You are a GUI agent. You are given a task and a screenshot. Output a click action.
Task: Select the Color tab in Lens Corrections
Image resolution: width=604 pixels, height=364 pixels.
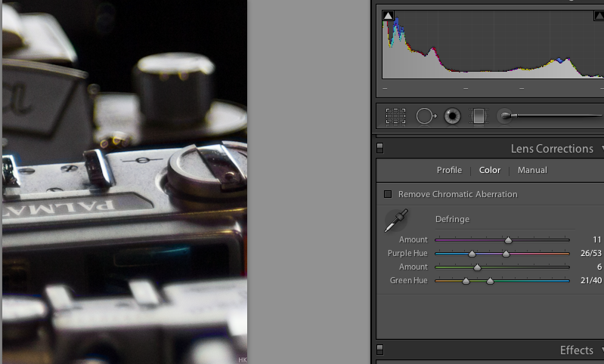490,170
